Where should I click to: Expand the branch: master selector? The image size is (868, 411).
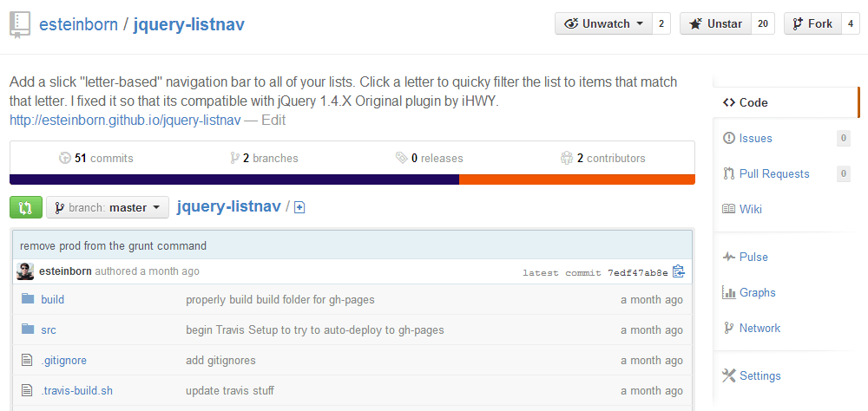pyautogui.click(x=108, y=207)
